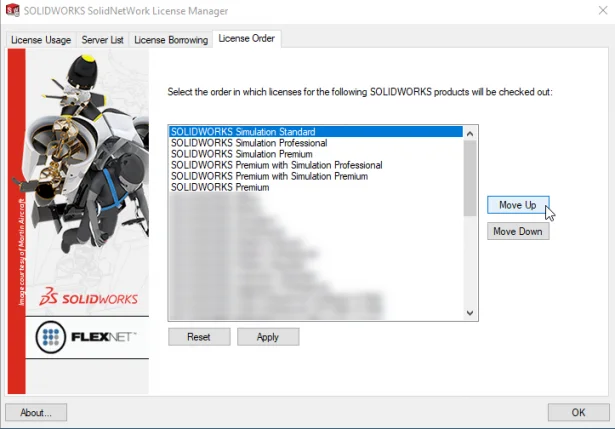Screen dimensions: 615x429
Task: Select SOLIDWORKS Simulation Standard in the list
Action: (316, 132)
